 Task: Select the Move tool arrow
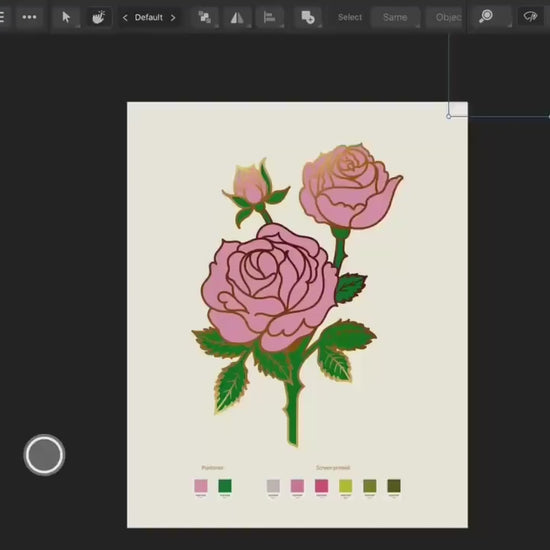coord(66,17)
